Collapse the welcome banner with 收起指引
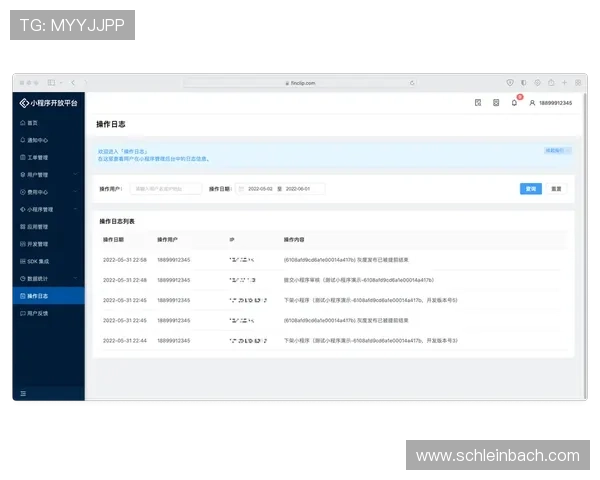The height and width of the screenshot is (480, 600). click(555, 150)
